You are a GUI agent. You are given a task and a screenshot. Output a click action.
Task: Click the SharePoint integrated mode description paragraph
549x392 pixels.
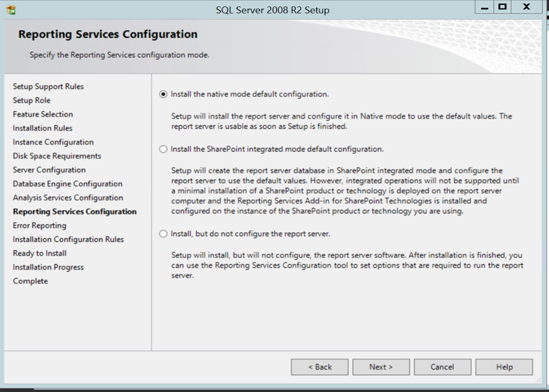click(345, 191)
